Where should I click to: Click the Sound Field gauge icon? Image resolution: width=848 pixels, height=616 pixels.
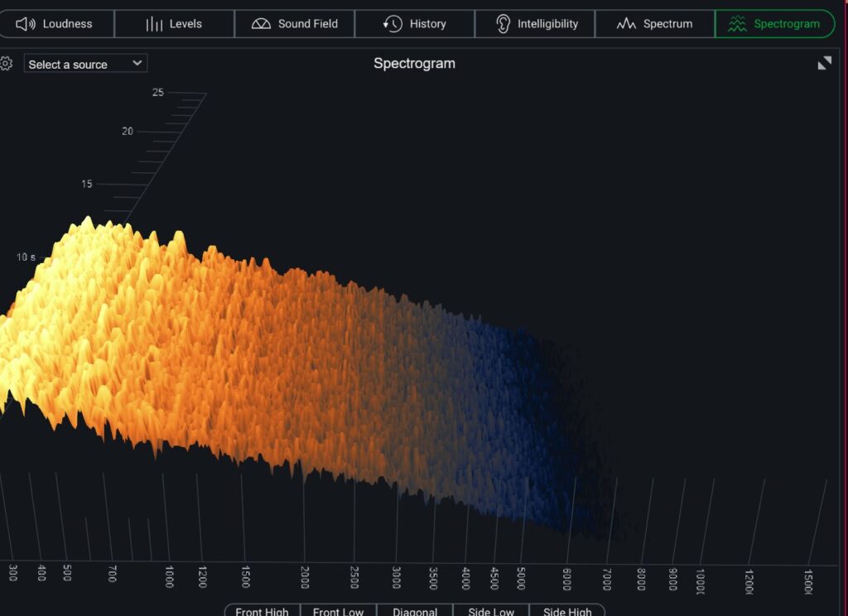click(x=261, y=24)
